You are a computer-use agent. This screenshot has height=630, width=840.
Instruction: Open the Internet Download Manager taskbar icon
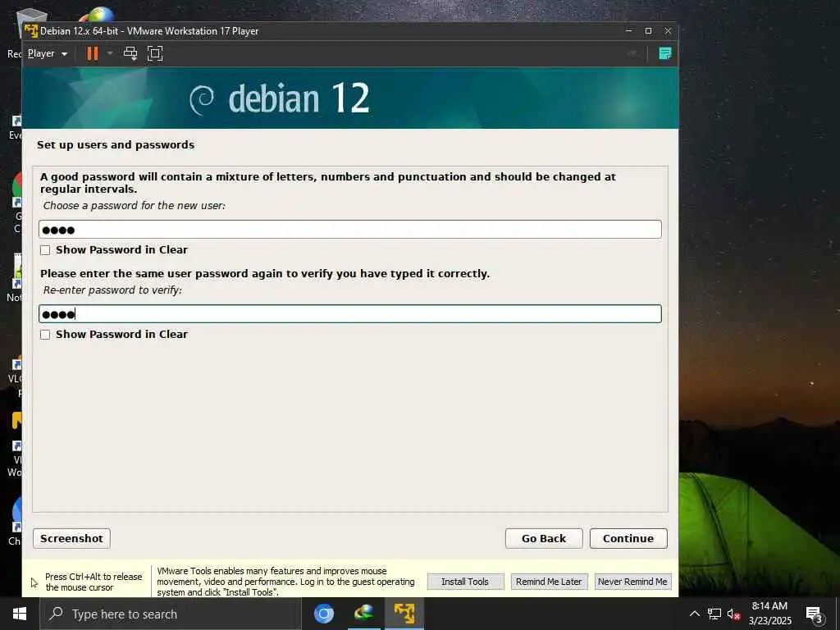pos(363,614)
